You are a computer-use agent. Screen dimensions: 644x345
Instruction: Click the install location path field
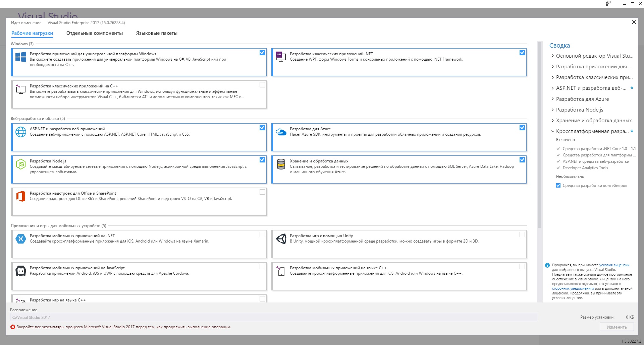tap(273, 317)
